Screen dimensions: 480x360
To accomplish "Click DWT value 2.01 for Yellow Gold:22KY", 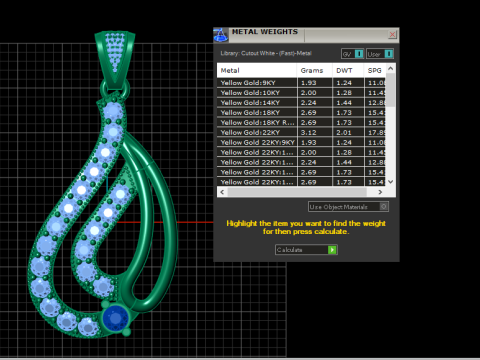I will pyautogui.click(x=344, y=132).
